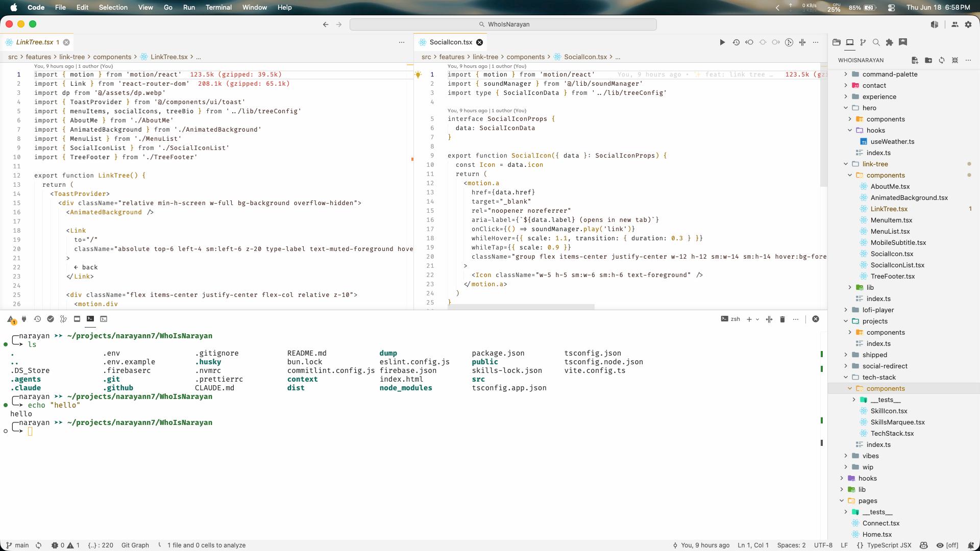Open the Terminal menu in menu bar
The image size is (980, 551).
point(218,7)
